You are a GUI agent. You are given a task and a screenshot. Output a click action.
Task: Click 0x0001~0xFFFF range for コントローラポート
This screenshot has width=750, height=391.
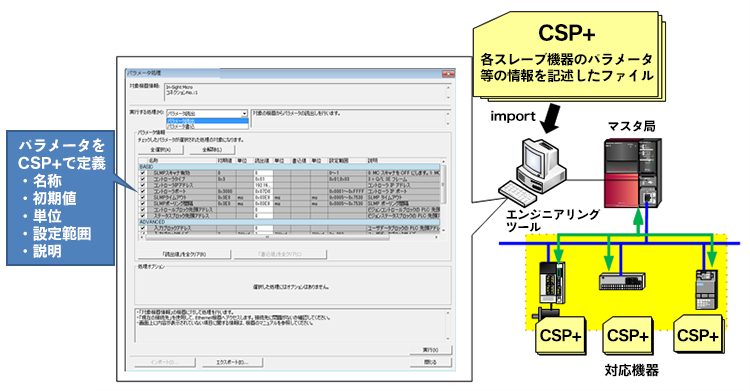[x=346, y=191]
